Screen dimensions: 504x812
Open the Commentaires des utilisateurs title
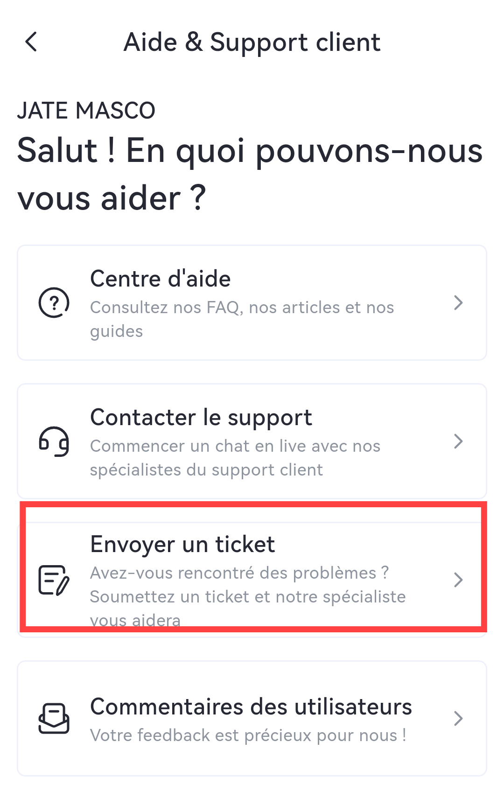pos(251,707)
